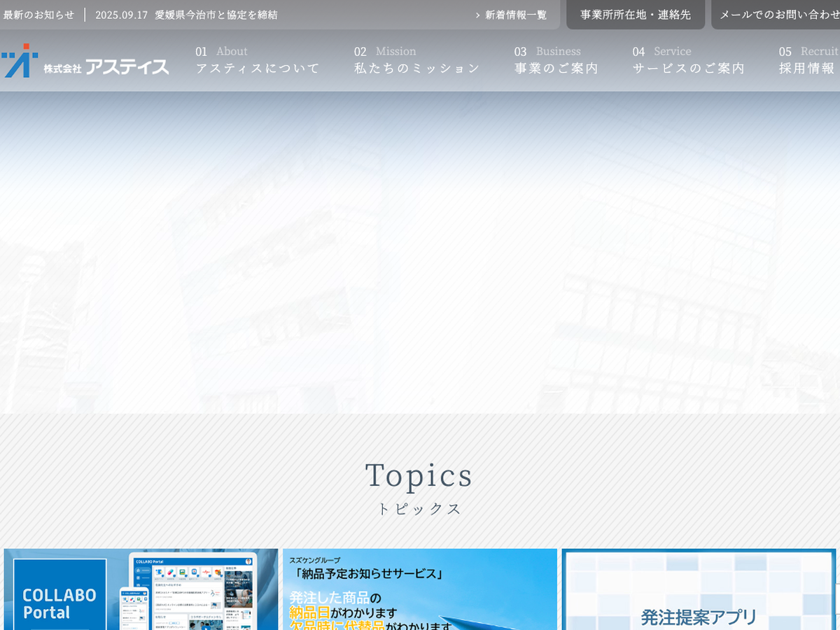Click the 最新のお知らせ label
The width and height of the screenshot is (840, 630).
point(38,15)
